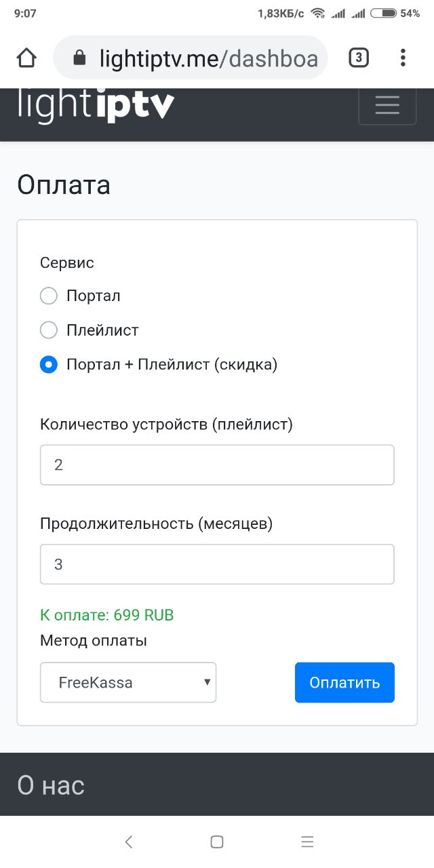Screen dimensions: 434x868
Task: Tap the browser home icon
Action: [26, 58]
